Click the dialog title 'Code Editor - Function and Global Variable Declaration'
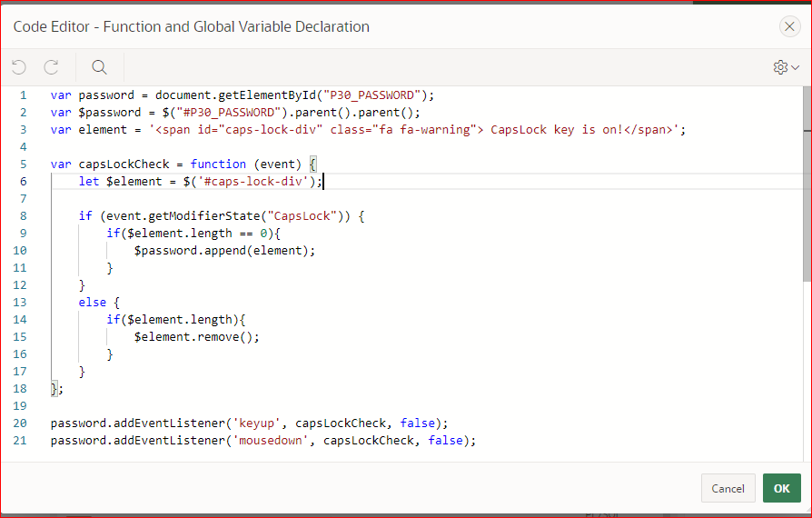Image resolution: width=812 pixels, height=518 pixels. point(191,26)
